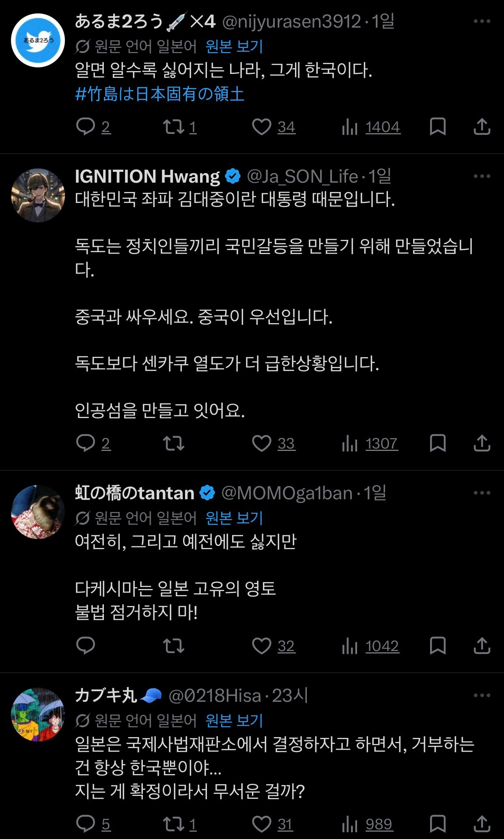Open the @Ja_SON_Life handle
The image size is (504, 839).
302,177
